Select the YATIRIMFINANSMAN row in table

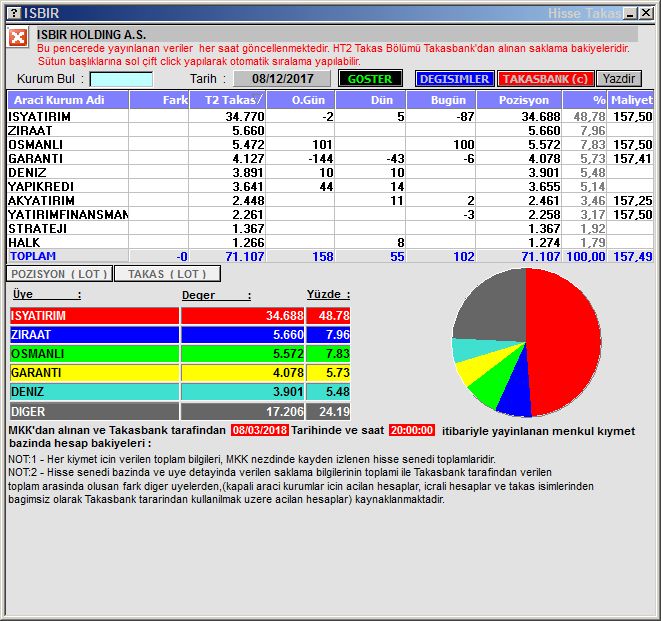330,214
